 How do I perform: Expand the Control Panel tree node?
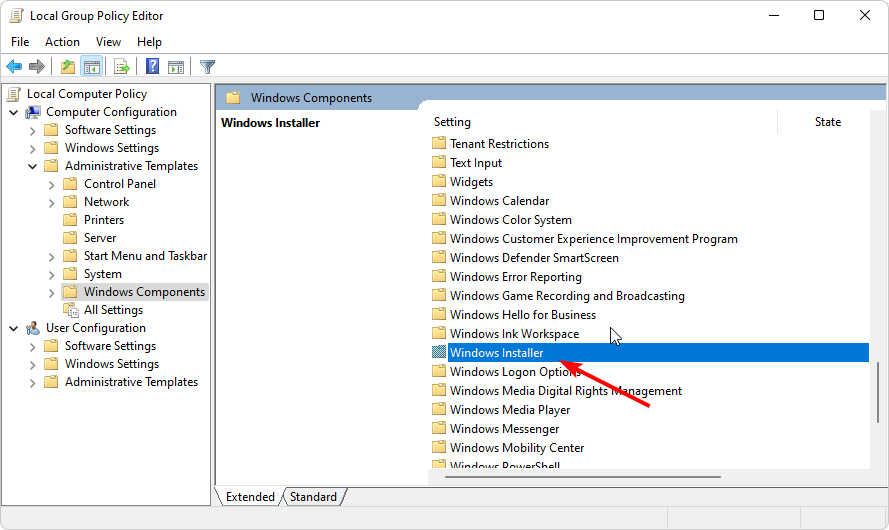click(52, 185)
